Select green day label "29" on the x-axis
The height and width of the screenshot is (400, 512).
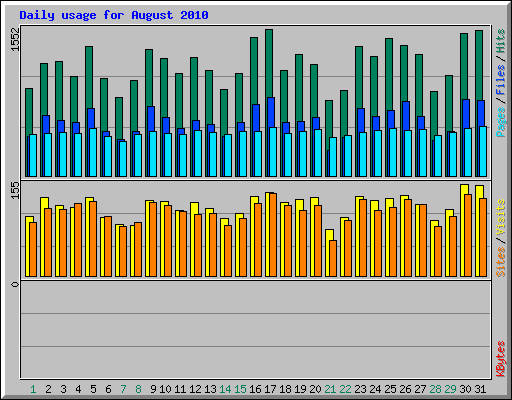coord(450,389)
